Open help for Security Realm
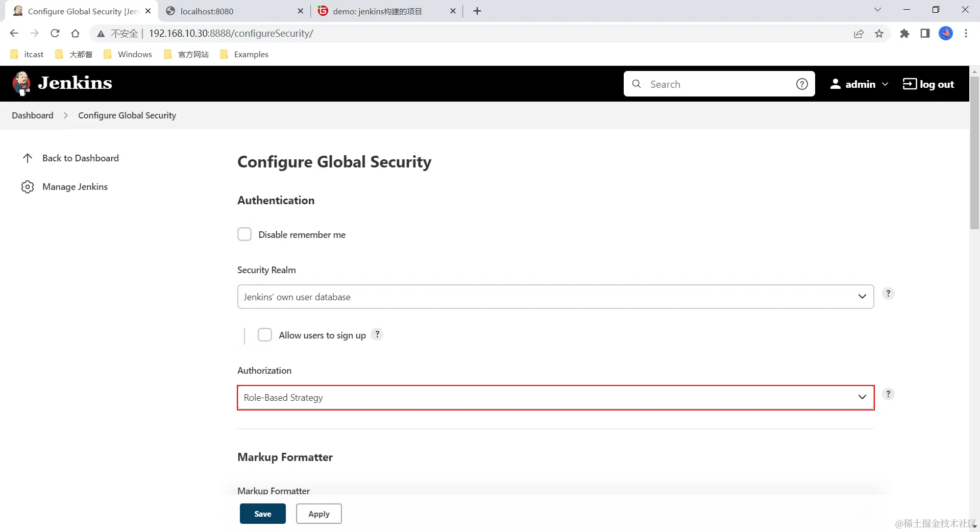The width and height of the screenshot is (980, 532). click(x=888, y=294)
